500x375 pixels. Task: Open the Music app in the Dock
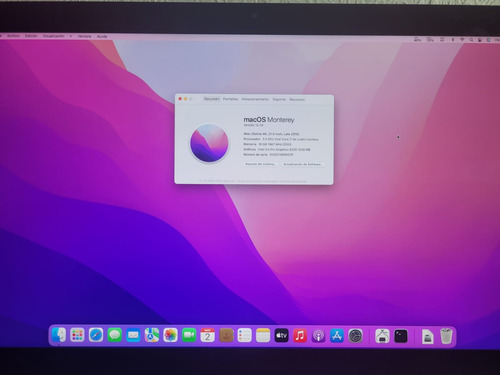click(300, 336)
